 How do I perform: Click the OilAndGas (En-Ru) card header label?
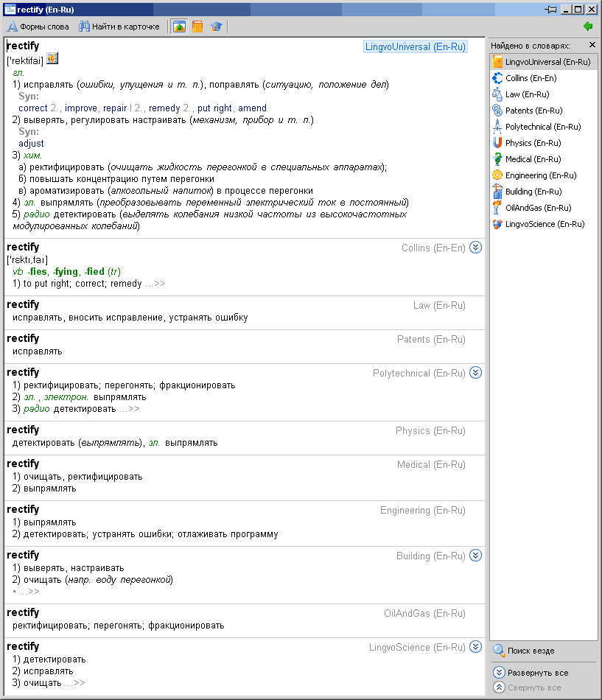424,613
